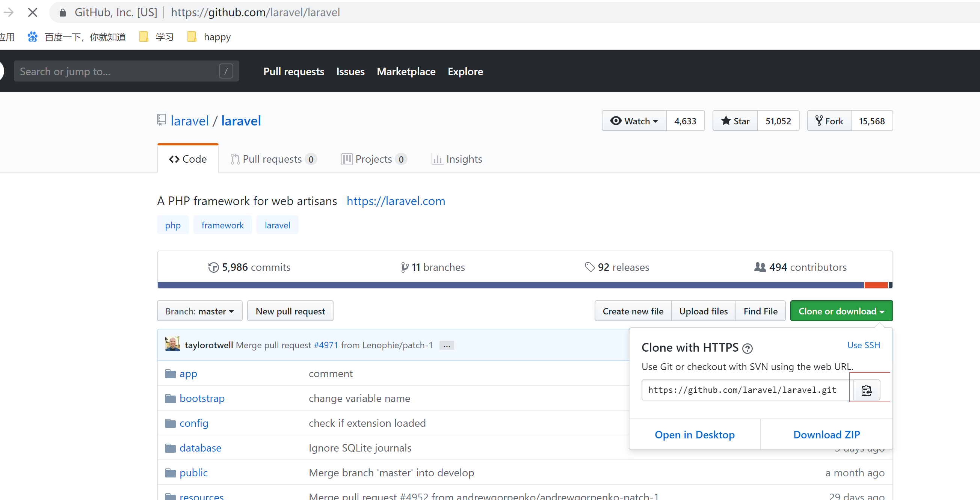
Task: Click Upload files button
Action: click(x=704, y=311)
